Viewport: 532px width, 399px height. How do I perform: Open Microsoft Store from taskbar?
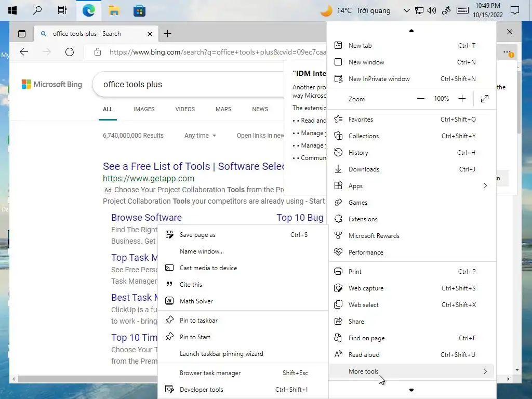click(x=139, y=10)
